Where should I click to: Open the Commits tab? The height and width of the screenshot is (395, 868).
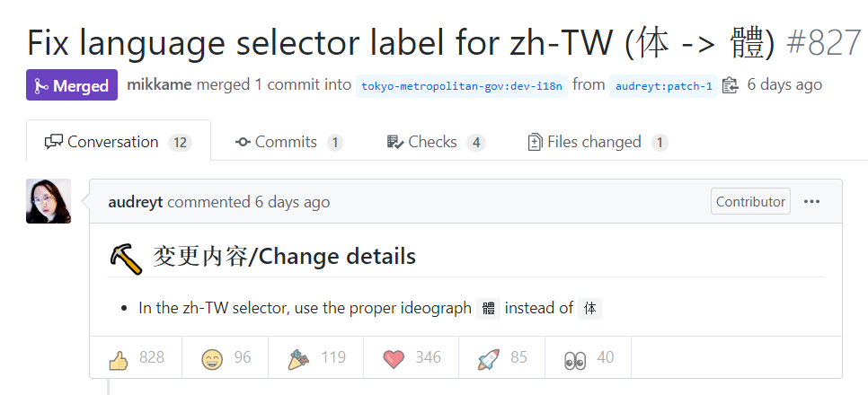(x=289, y=142)
